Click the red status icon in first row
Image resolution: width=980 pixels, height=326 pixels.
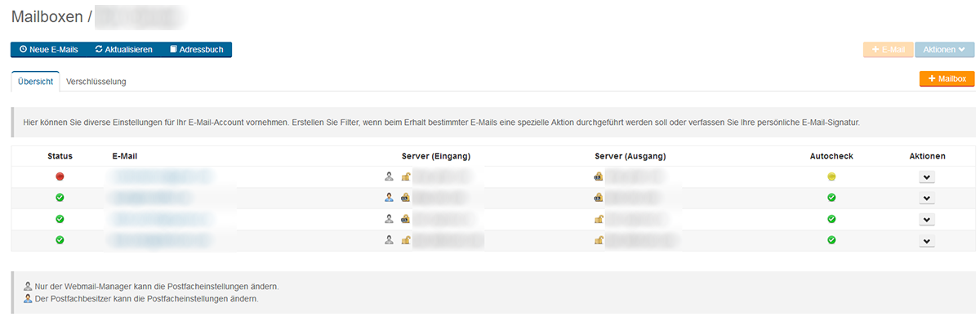(x=60, y=176)
